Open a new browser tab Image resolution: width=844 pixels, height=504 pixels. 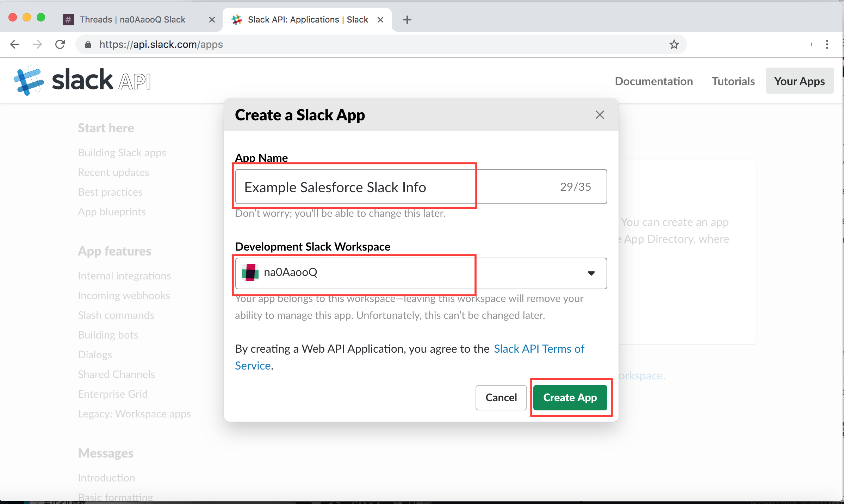coord(407,20)
